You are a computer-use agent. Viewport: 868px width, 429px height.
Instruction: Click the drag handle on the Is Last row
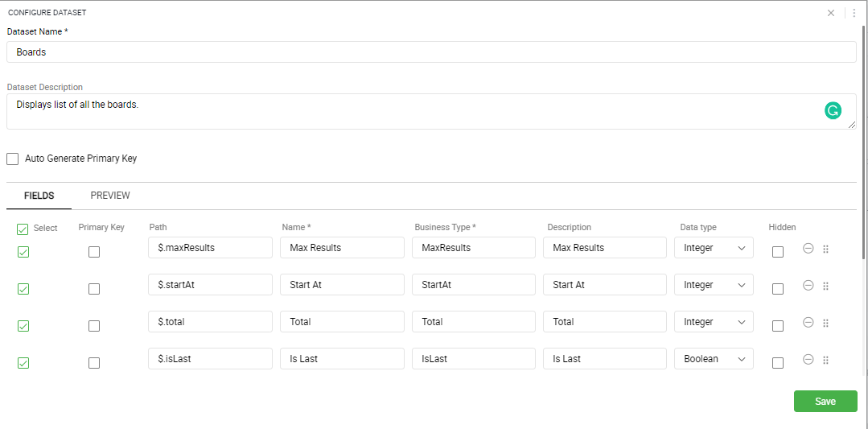point(826,361)
